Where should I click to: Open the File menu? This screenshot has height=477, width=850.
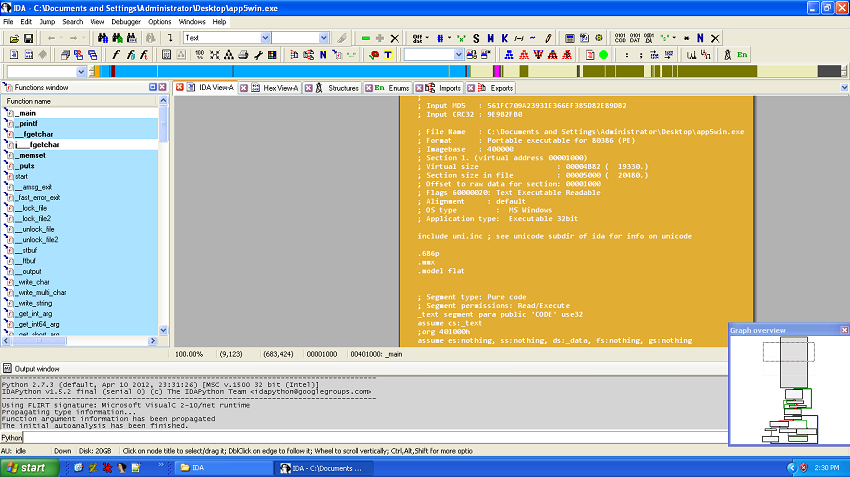pyautogui.click(x=8, y=22)
